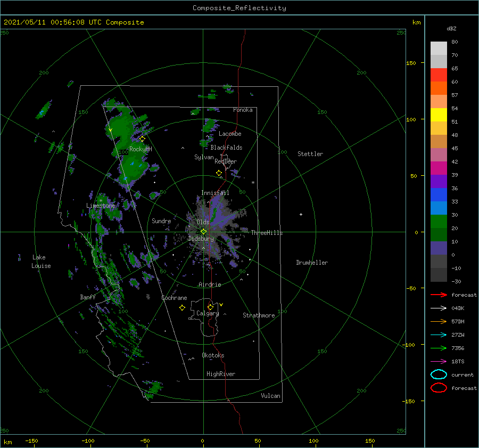
Task: Click the red forecast ellipse legend icon
Action: [x=439, y=388]
